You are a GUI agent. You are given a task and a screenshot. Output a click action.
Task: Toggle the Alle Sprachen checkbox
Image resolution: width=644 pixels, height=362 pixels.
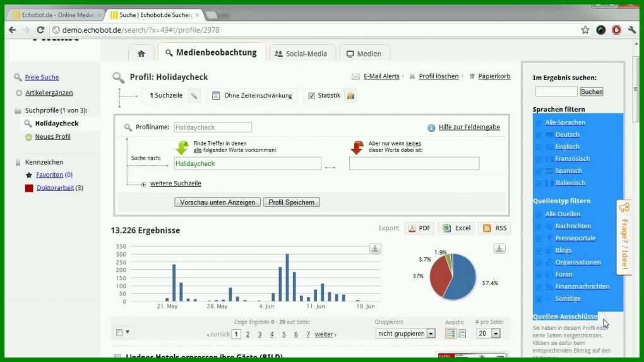click(538, 123)
